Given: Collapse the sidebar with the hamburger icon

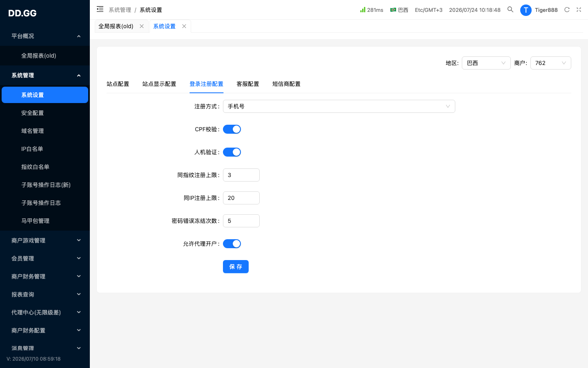Looking at the screenshot, I should click(x=100, y=9).
